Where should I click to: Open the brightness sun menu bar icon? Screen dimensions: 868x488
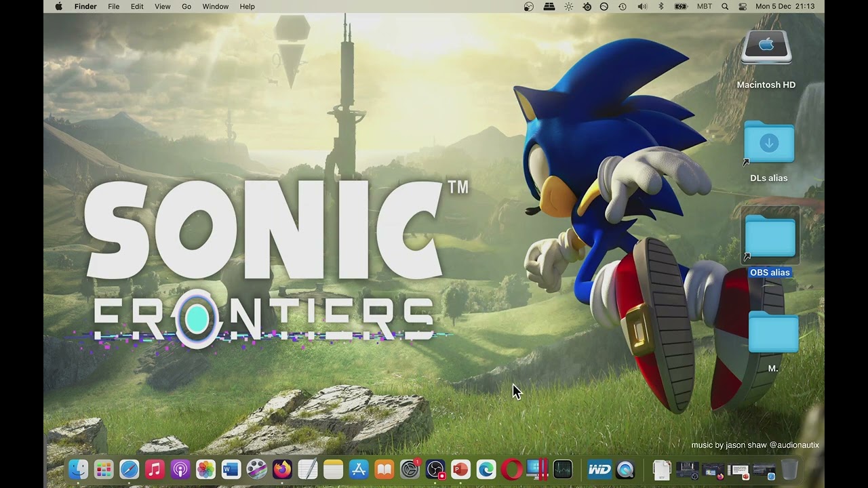tap(568, 6)
